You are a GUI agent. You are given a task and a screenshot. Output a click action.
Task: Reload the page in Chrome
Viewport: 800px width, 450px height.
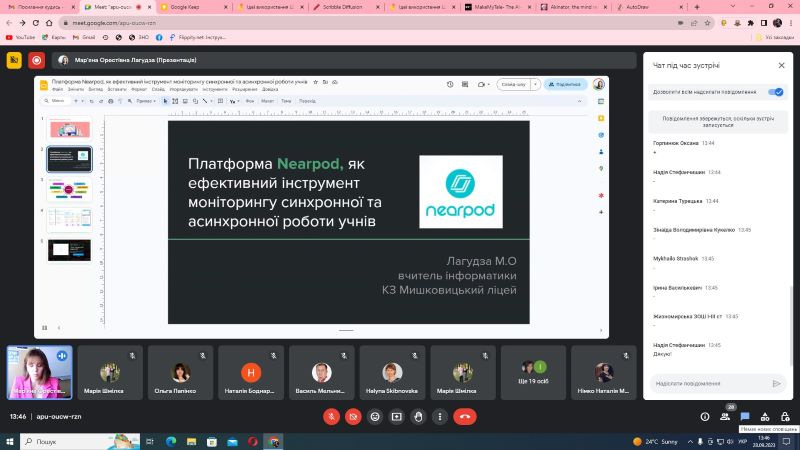[36, 23]
